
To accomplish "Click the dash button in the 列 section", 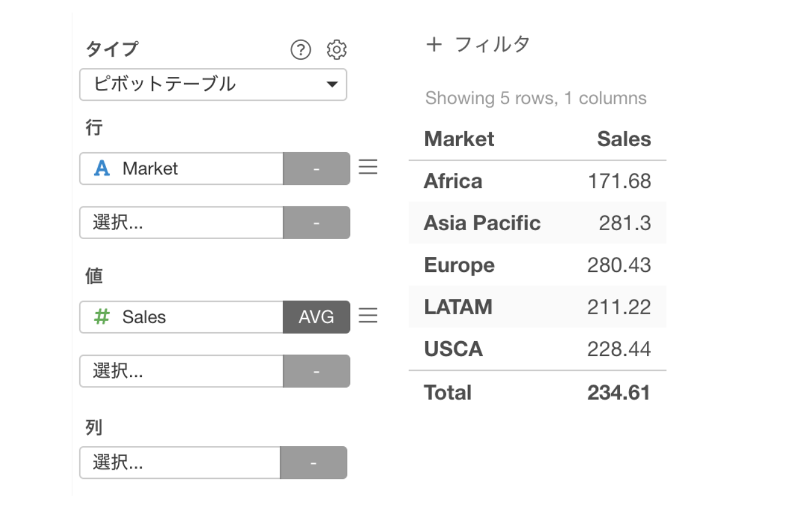I will pos(314,463).
